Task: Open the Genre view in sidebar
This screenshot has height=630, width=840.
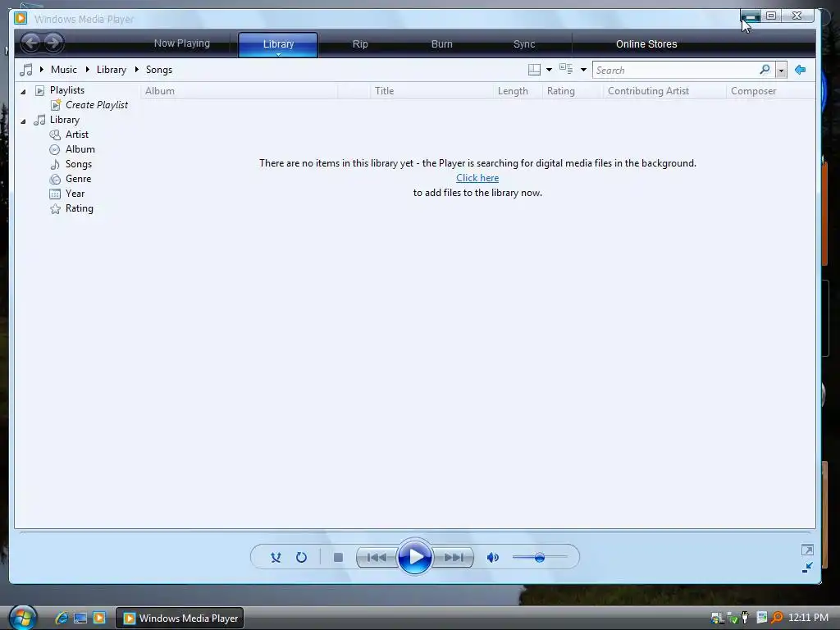Action: coord(78,178)
